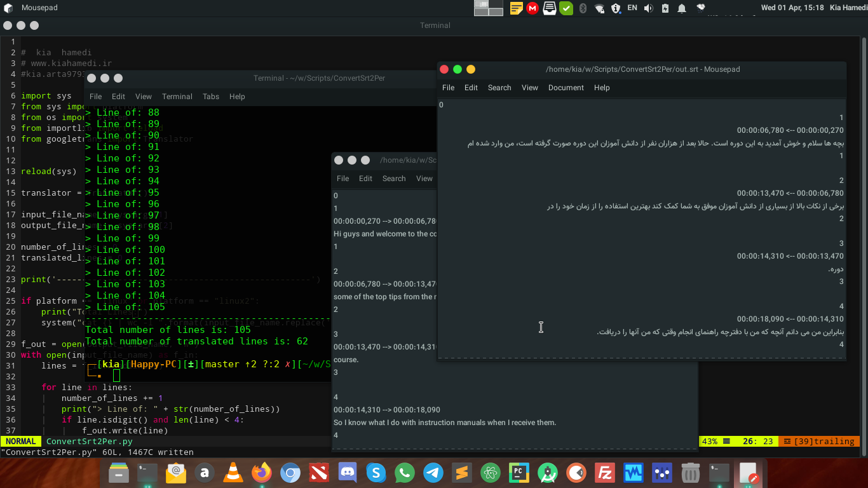Click the ConvertSrt2Per.py filename in vim status bar
This screenshot has width=868, height=488.
[x=90, y=442]
